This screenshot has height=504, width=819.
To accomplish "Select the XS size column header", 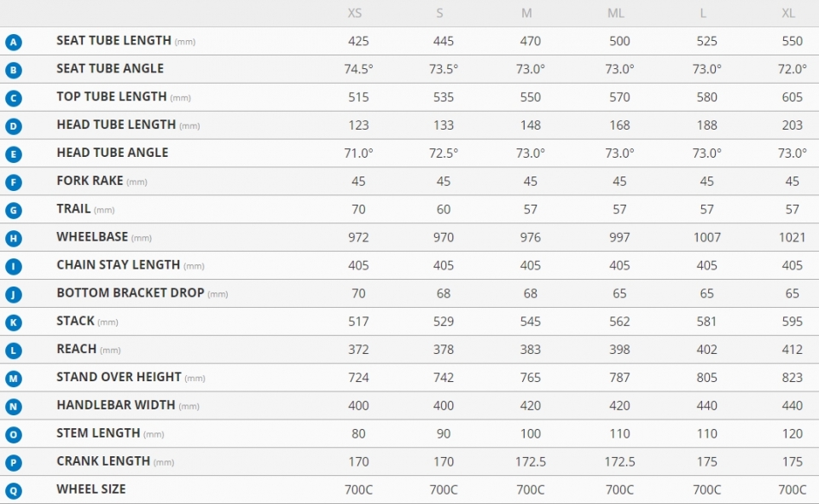I will point(355,13).
